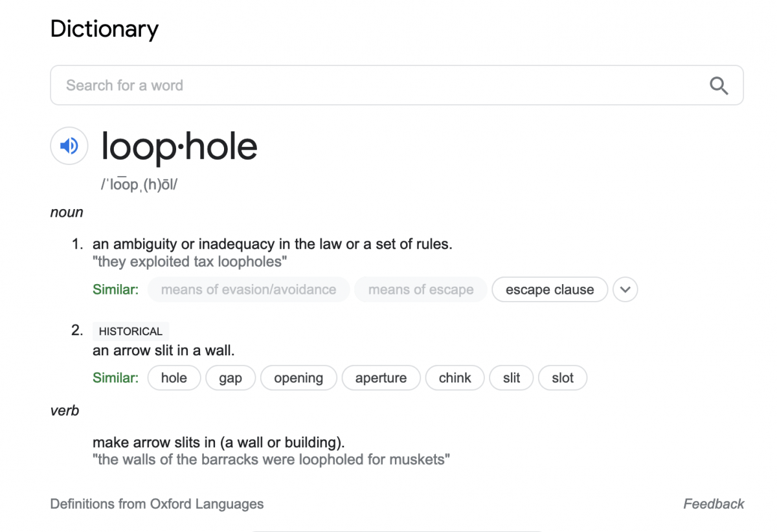Expand more similar words chevron

[625, 289]
